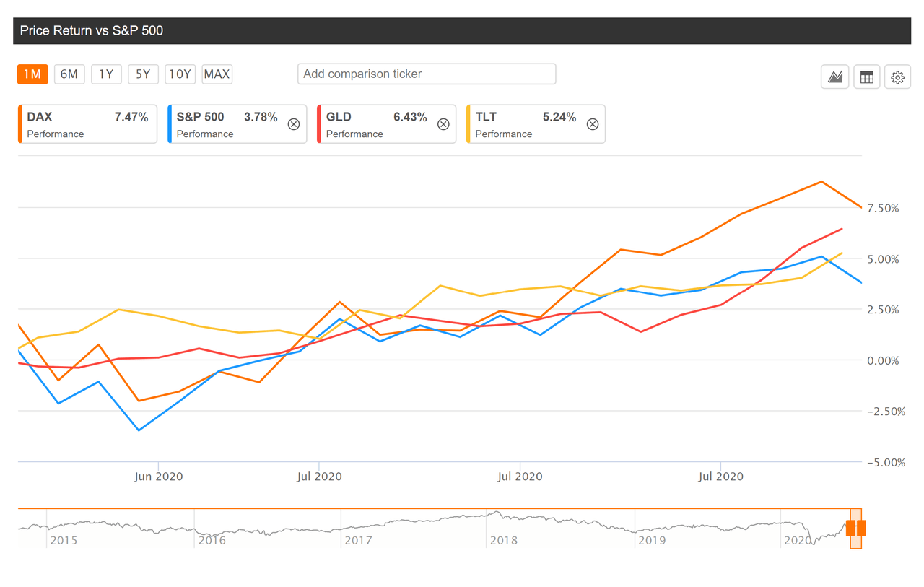The width and height of the screenshot is (924, 587).
Task: Click 2019 on the navigator timeline
Action: (651, 540)
